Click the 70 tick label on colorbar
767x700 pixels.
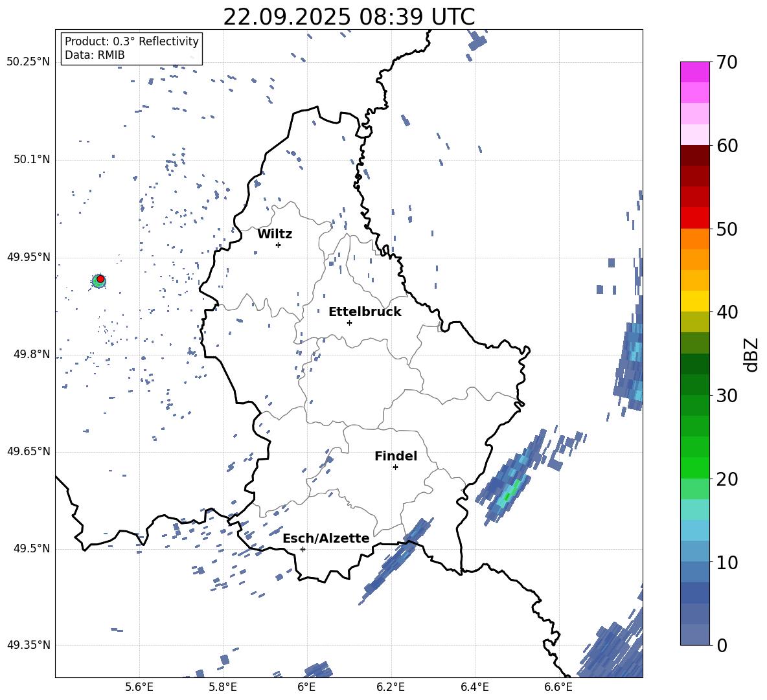pos(727,62)
